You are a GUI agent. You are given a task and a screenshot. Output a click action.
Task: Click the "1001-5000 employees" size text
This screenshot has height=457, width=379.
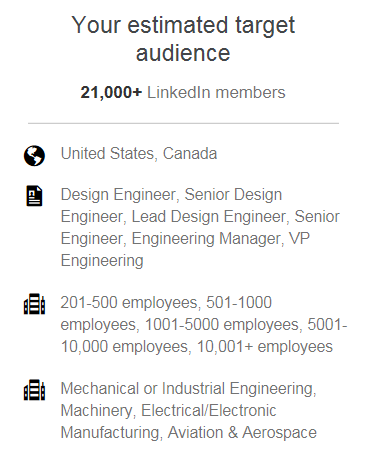click(222, 325)
